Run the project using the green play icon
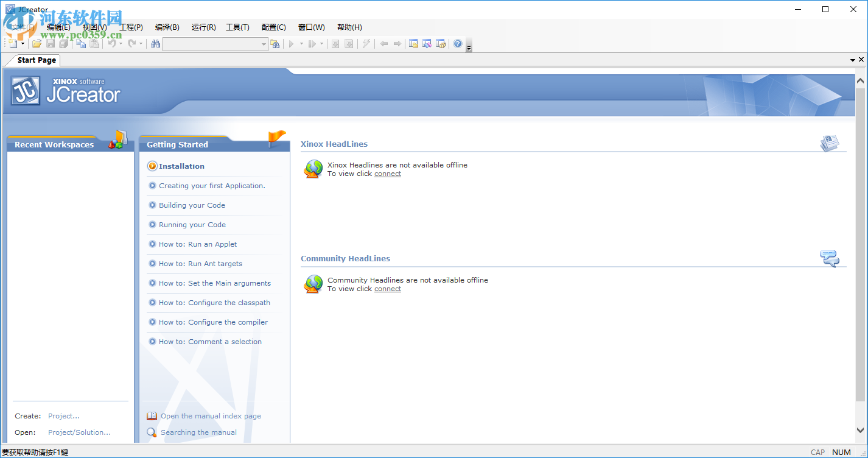This screenshot has width=868, height=458. [292, 43]
